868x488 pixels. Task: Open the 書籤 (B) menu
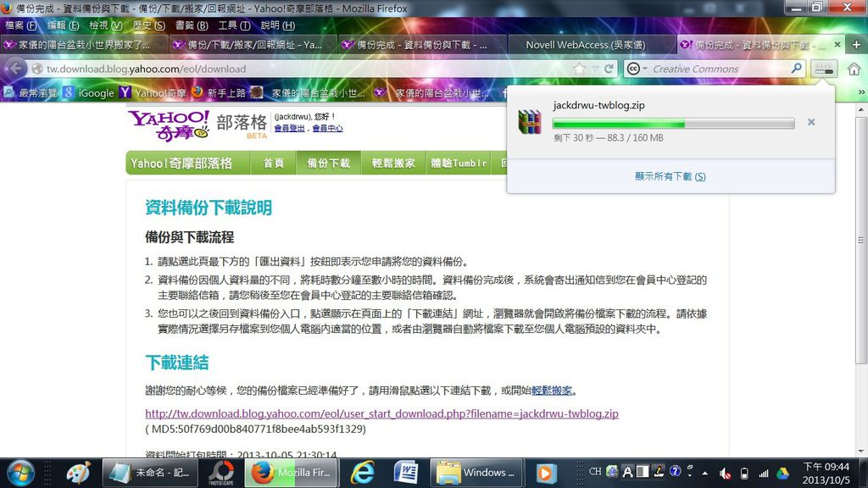pos(192,25)
